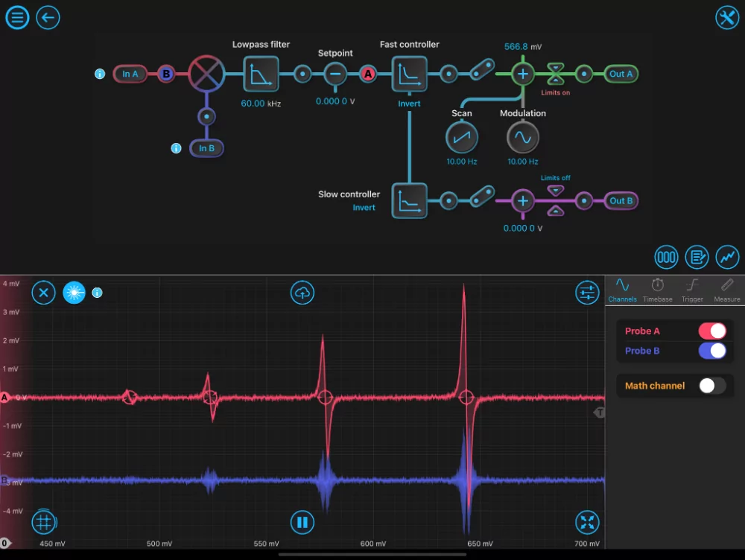Viewport: 745px width, 560px height.
Task: Pause the oscilloscope acquisition
Action: tap(302, 522)
